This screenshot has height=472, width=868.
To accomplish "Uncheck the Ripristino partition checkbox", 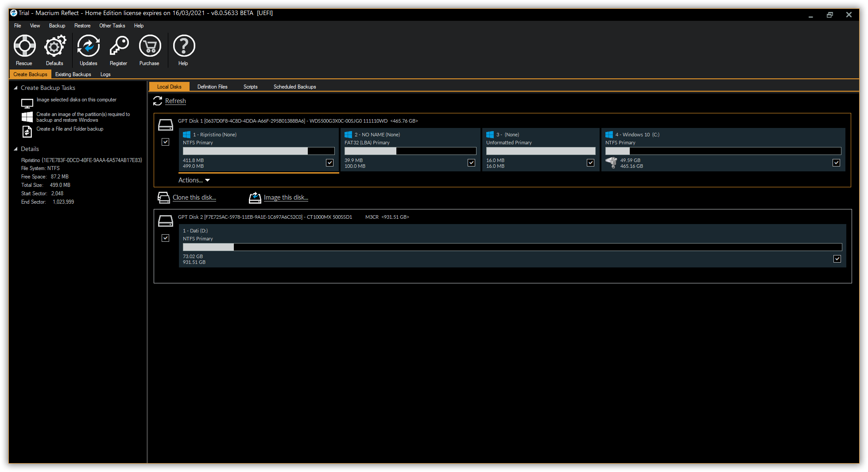I will pos(330,163).
